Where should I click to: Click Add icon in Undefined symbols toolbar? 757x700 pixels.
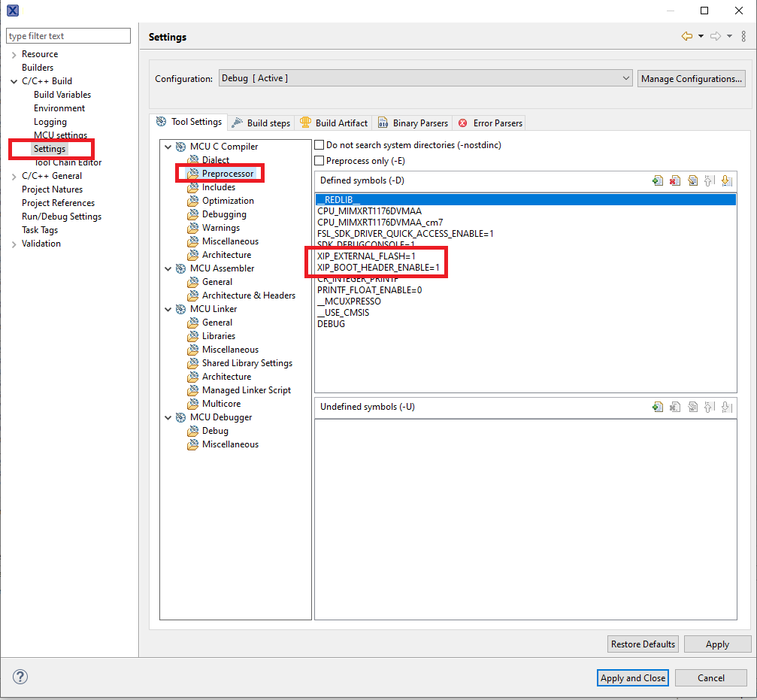click(x=658, y=407)
